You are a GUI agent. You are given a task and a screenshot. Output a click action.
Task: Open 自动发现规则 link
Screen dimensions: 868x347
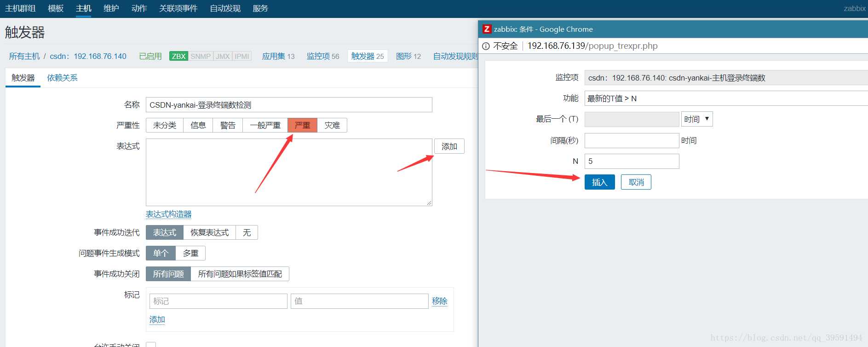pyautogui.click(x=455, y=56)
